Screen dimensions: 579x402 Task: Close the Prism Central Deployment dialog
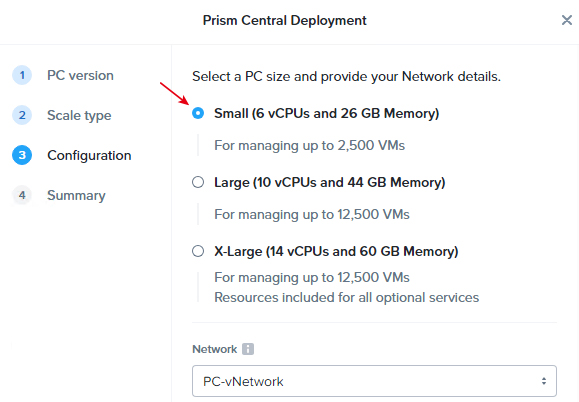pos(567,20)
